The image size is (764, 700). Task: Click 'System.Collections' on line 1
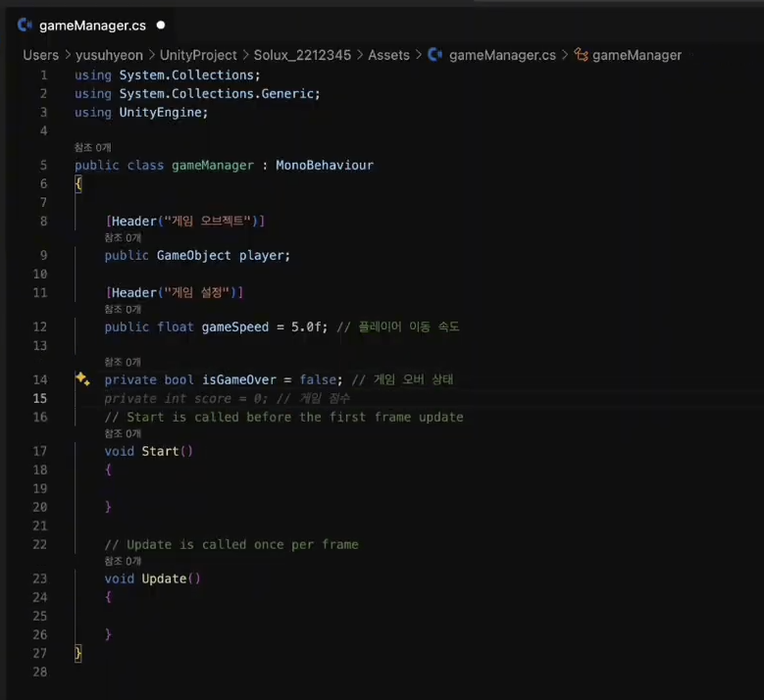coord(186,75)
